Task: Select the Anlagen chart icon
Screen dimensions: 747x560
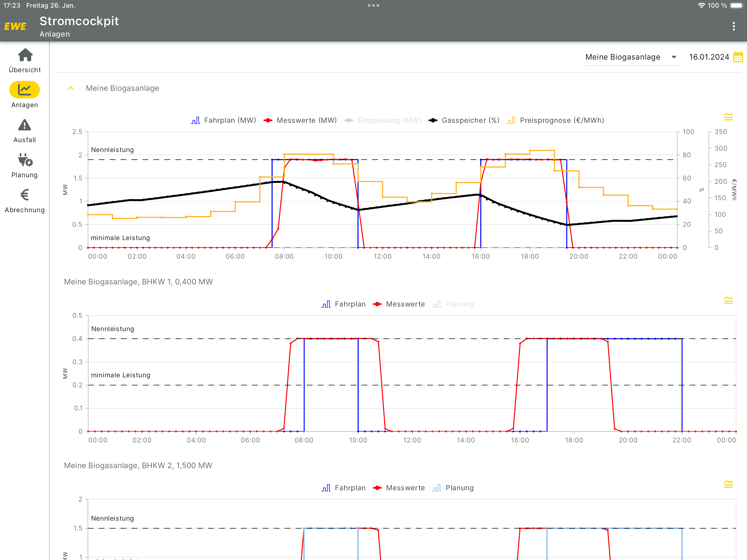Action: point(24,90)
